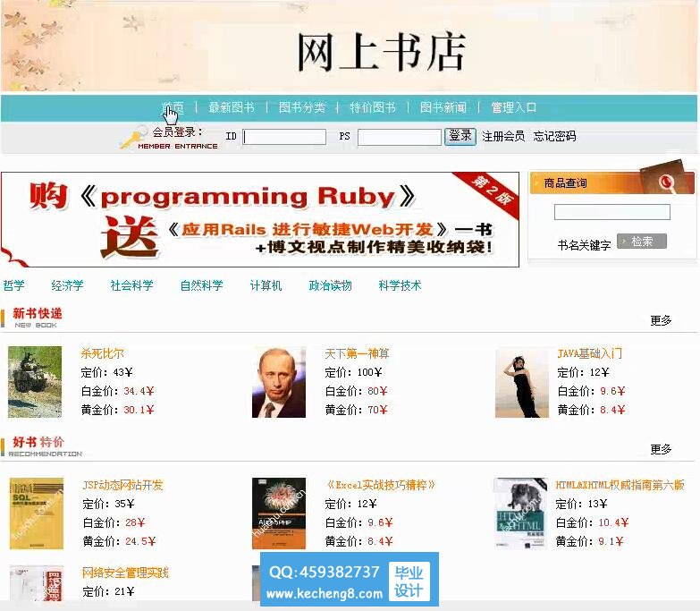
Task: Click the golden key member entrance icon
Action: (133, 138)
